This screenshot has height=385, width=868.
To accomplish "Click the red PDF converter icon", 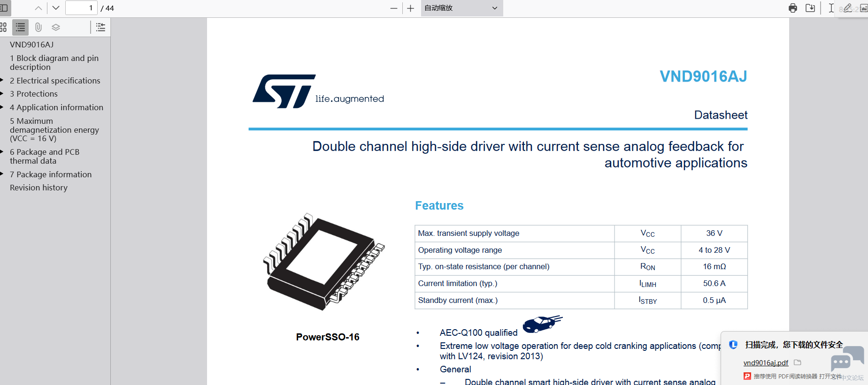I will 747,376.
